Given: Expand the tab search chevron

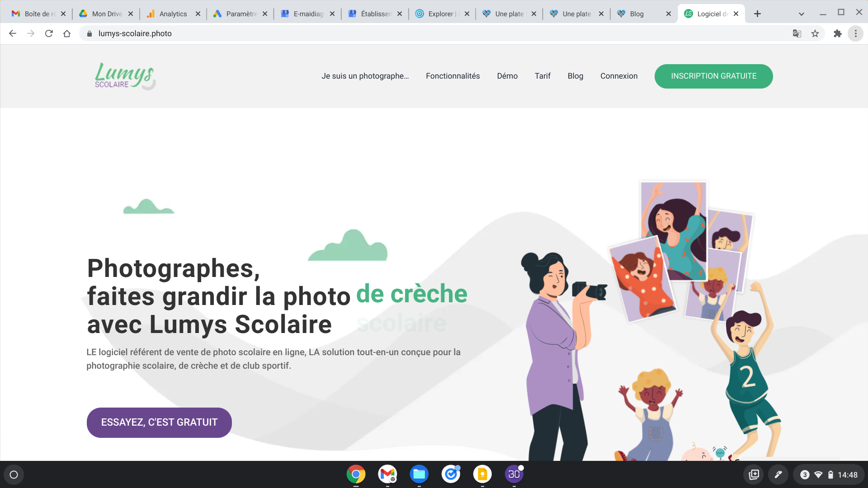Looking at the screenshot, I should point(802,14).
